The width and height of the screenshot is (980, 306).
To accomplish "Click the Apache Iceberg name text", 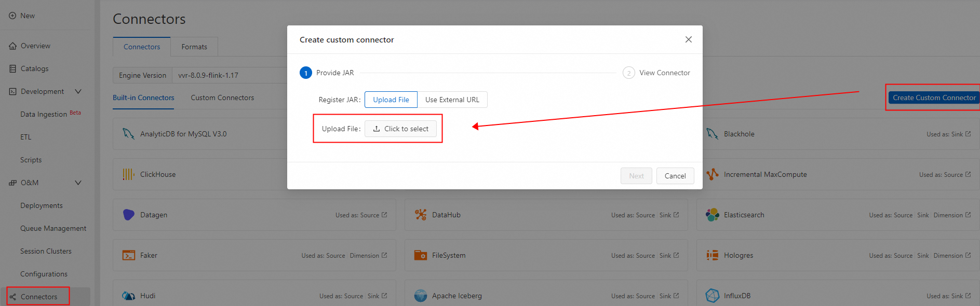I will [457, 296].
